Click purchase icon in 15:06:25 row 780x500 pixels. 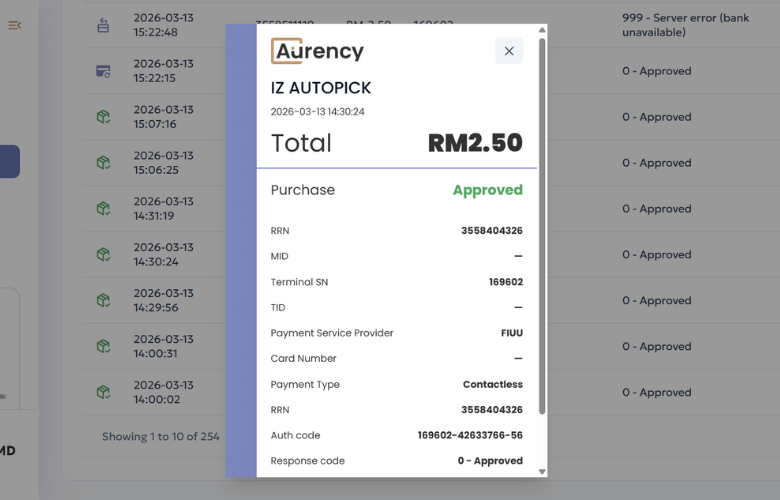coord(103,163)
